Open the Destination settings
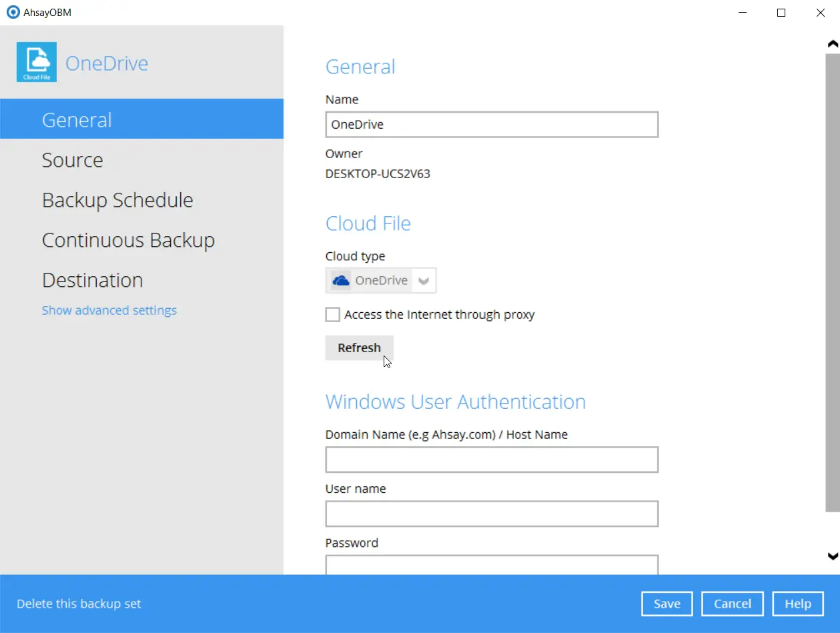The image size is (840, 633). click(x=92, y=279)
